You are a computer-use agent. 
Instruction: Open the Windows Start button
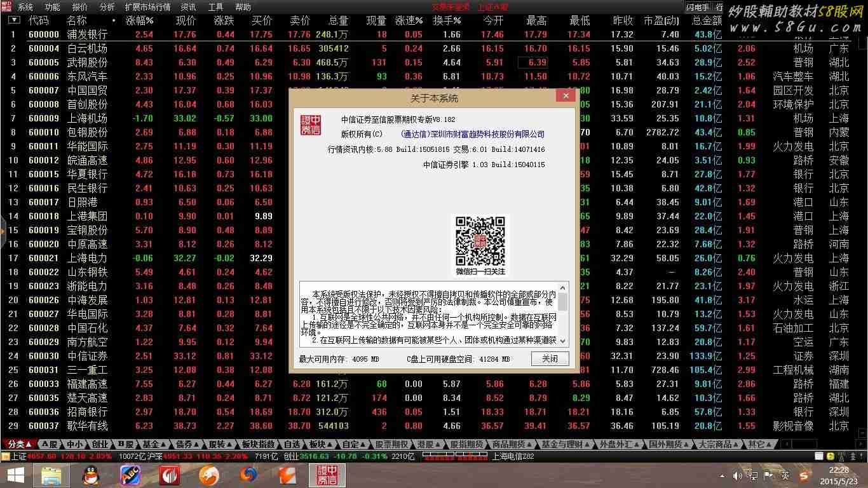(15, 475)
